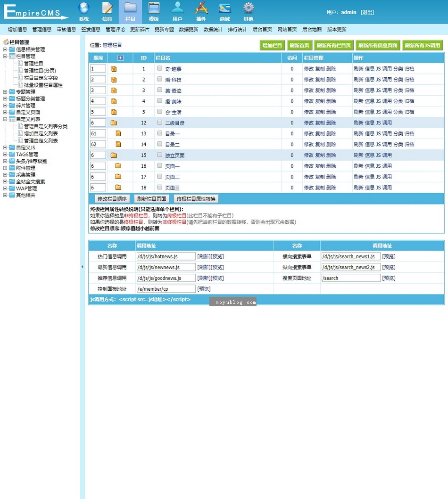Click the file icon in 奇·趣事 row
448x499 pixels.
[x=114, y=69]
